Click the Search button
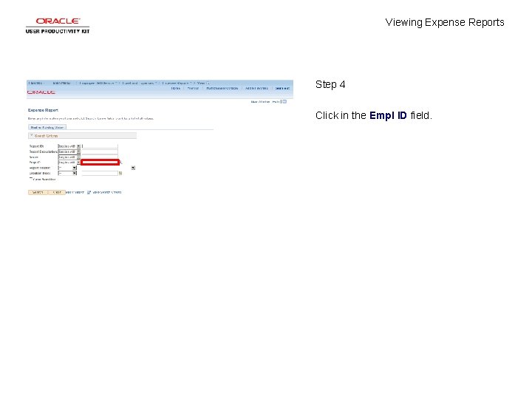The width and height of the screenshot is (532, 399). [x=38, y=192]
